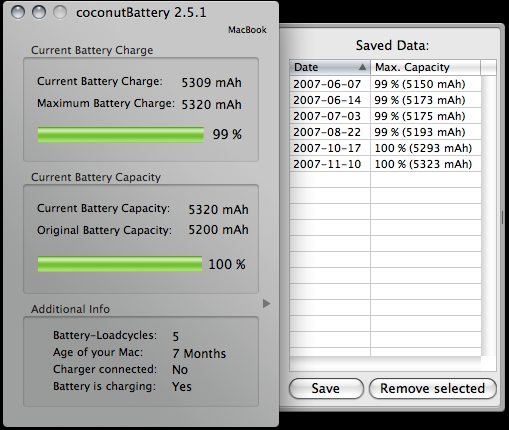Sort by the Date column header

[330, 67]
